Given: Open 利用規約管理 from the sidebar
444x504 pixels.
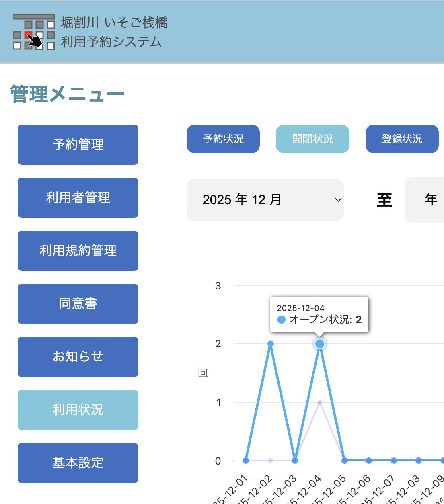Looking at the screenshot, I should [x=78, y=251].
